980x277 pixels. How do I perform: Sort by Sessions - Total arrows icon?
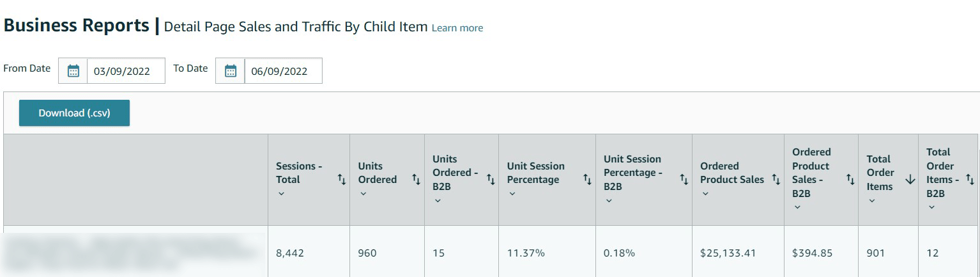pos(342,180)
